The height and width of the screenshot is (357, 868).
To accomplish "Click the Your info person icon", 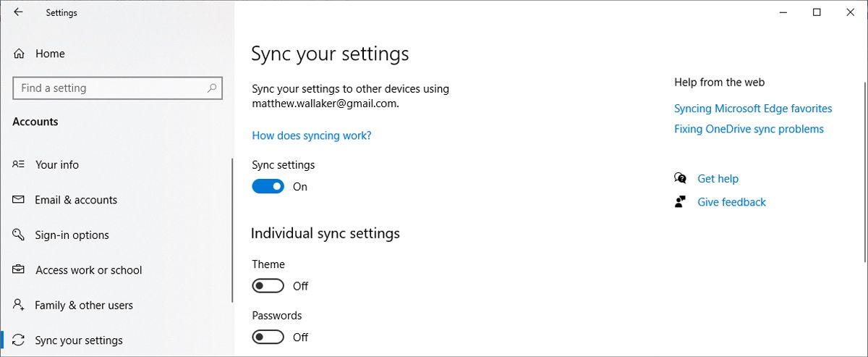I will pos(20,164).
